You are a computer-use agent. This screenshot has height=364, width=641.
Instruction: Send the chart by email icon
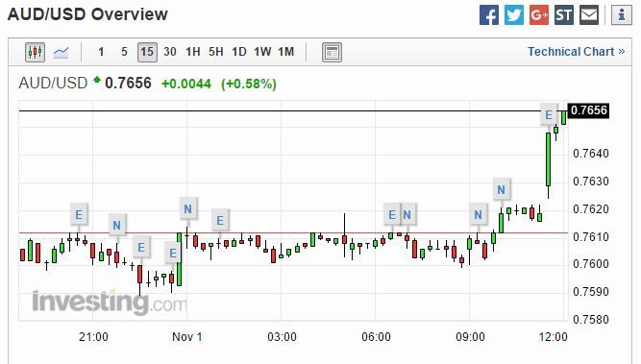589,15
